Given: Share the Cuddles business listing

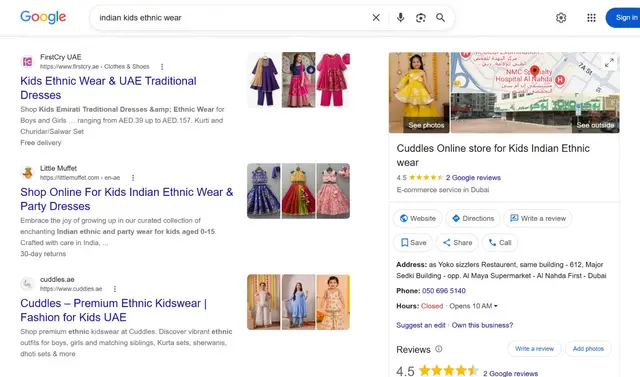Looking at the screenshot, I should (x=457, y=242).
